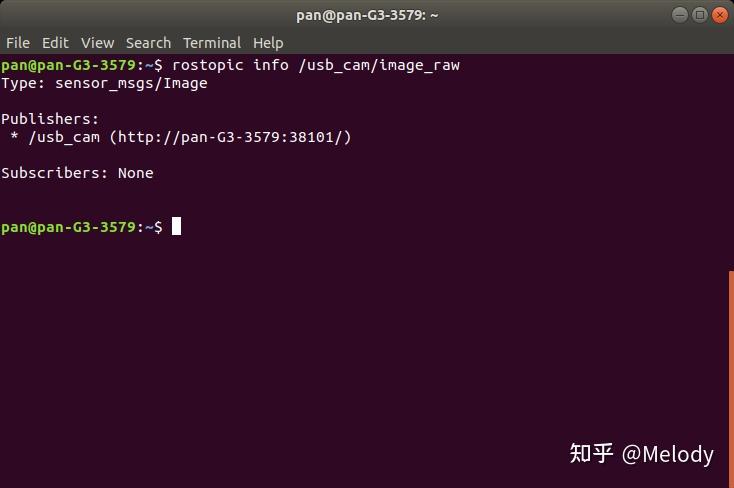Click the rostopic info command text
Screen dimensions: 734x488
(x=316, y=65)
